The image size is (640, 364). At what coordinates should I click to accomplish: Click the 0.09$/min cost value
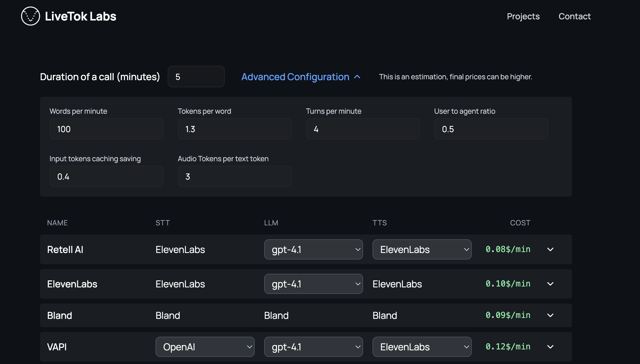point(508,315)
